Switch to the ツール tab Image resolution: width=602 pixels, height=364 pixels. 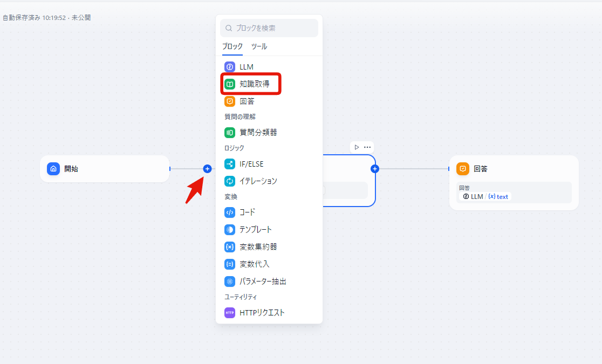tap(259, 46)
